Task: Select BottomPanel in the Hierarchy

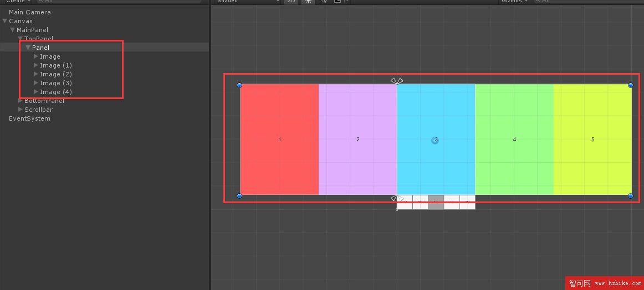Action: coord(44,101)
